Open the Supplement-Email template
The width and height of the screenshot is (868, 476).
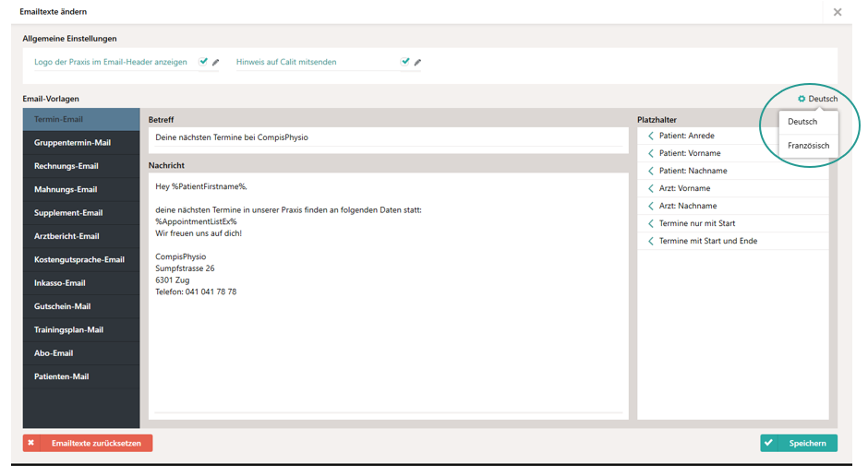coord(81,213)
